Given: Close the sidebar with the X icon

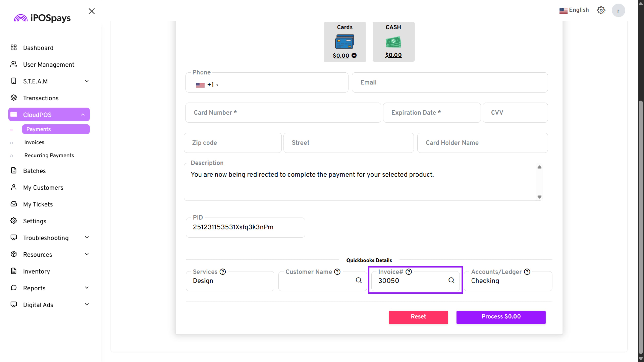Looking at the screenshot, I should [x=92, y=11].
